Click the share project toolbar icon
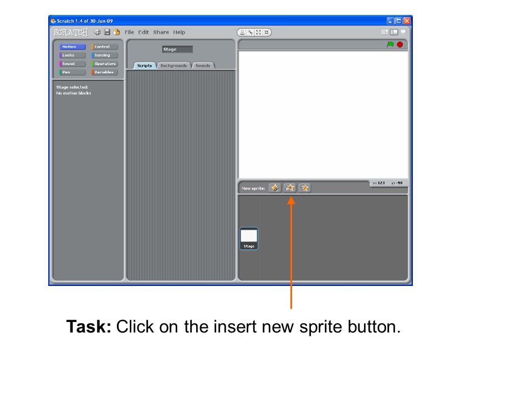The image size is (532, 399). [x=117, y=32]
